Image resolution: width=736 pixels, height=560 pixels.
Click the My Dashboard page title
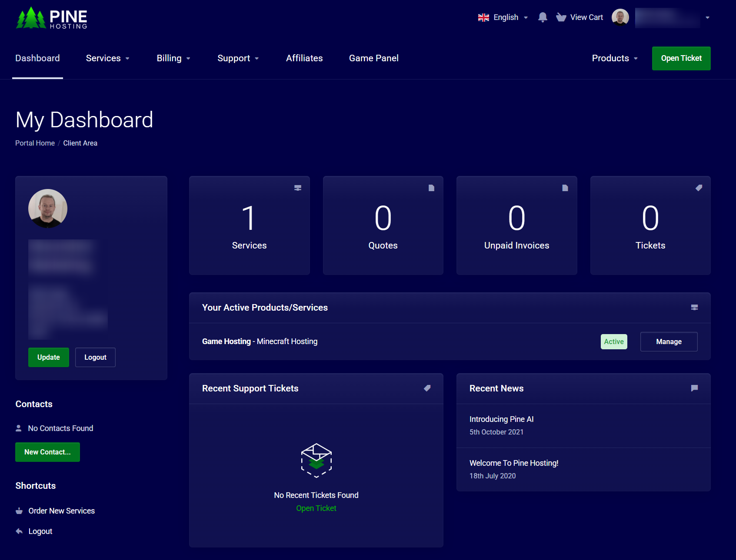click(84, 120)
